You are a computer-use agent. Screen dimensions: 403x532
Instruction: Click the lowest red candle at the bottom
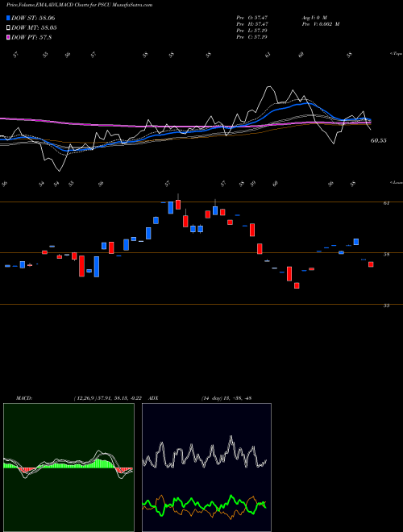297,285
